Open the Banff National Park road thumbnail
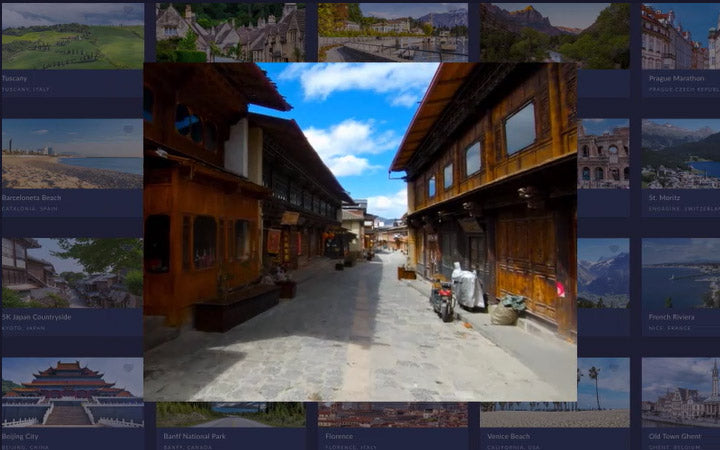Viewport: 720px width, 450px height. coord(231,415)
